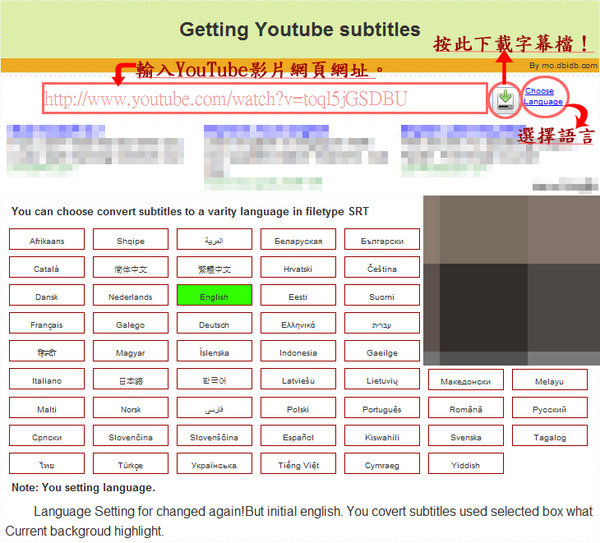This screenshot has height=543, width=600.
Task: Pick the Slovenščina language button
Action: 214,436
